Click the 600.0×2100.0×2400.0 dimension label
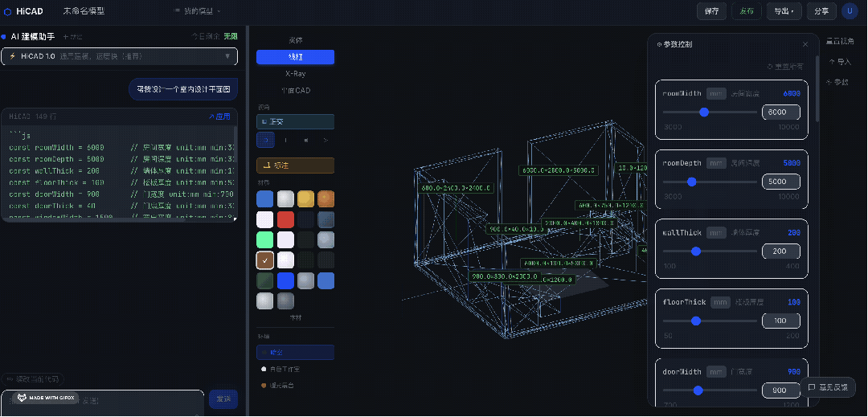 (x=456, y=188)
